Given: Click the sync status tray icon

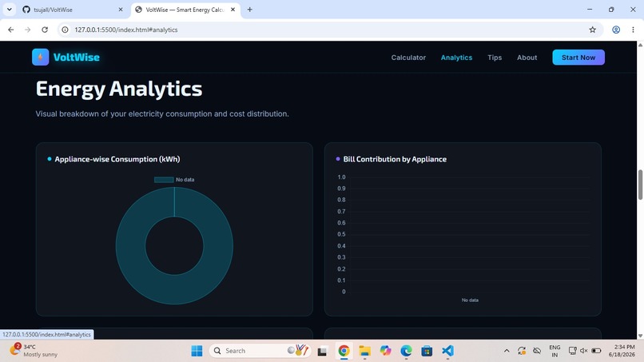Looking at the screenshot, I should coord(522,351).
